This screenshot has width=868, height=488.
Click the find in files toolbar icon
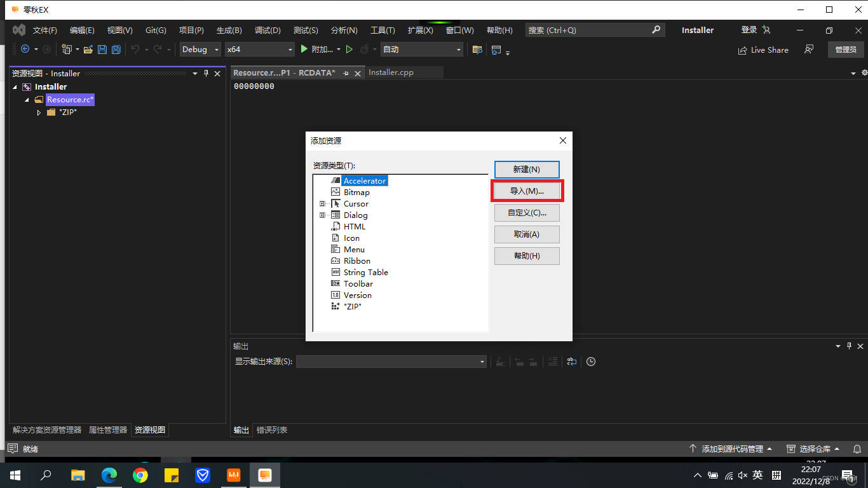pos(477,50)
